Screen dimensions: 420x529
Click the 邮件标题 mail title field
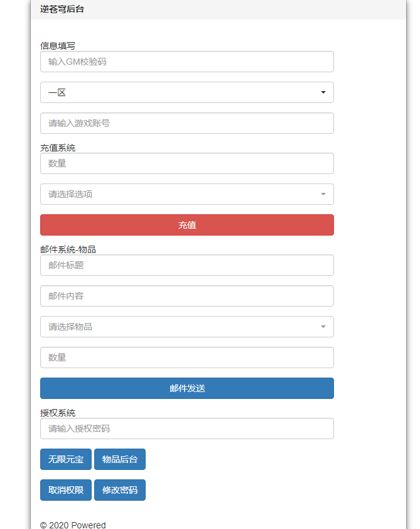coord(186,265)
